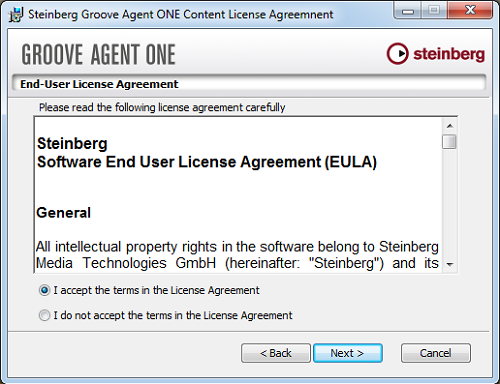The height and width of the screenshot is (384, 500).
Task: Click the disabled maximize window button
Action: pos(434,11)
